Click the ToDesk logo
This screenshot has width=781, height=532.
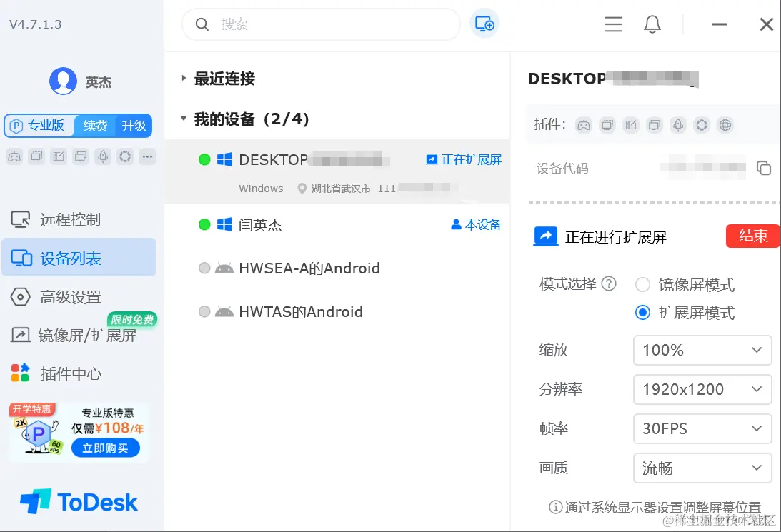pos(79,501)
